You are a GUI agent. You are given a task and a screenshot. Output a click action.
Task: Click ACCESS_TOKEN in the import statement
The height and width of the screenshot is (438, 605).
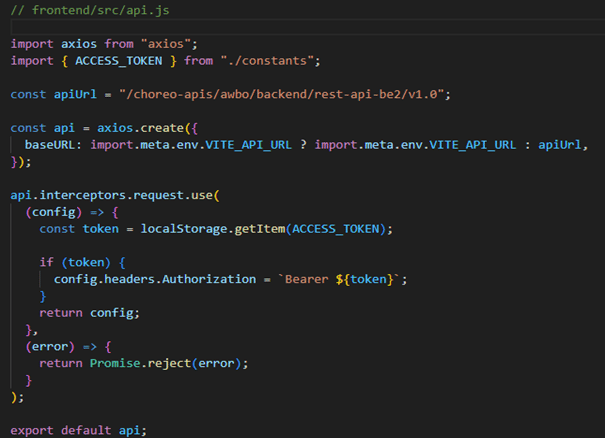point(119,61)
